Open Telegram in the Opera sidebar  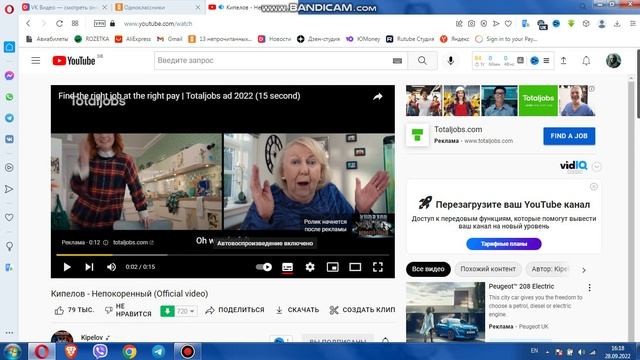(x=9, y=118)
